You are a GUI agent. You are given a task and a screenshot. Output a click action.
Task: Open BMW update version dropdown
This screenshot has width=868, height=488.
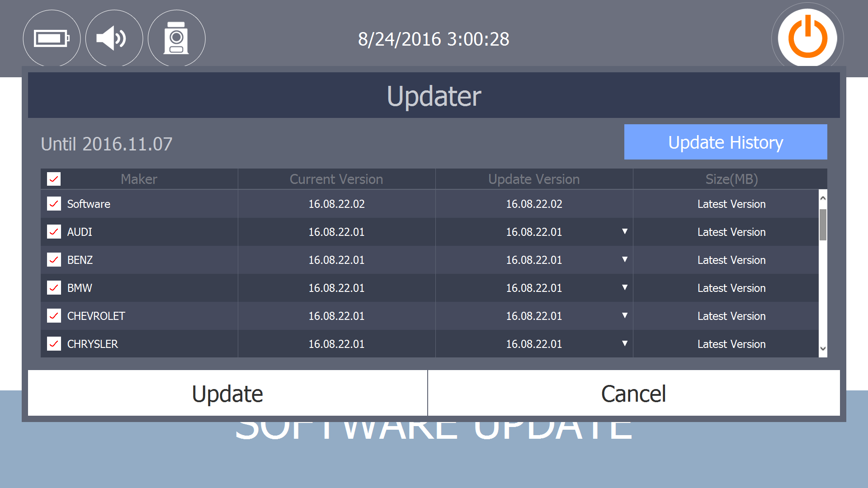pos(625,287)
